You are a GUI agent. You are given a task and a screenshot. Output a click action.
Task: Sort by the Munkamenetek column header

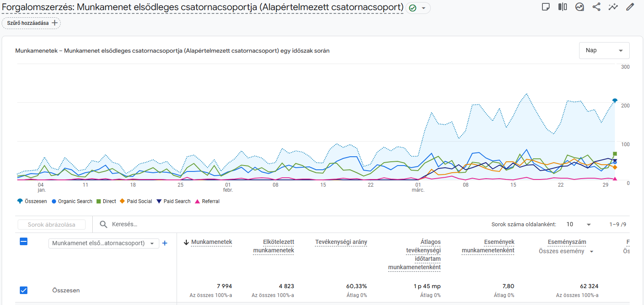[x=211, y=242]
